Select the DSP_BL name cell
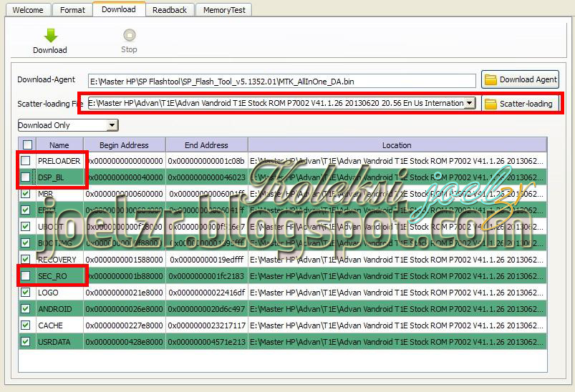575x392 pixels. pos(59,177)
